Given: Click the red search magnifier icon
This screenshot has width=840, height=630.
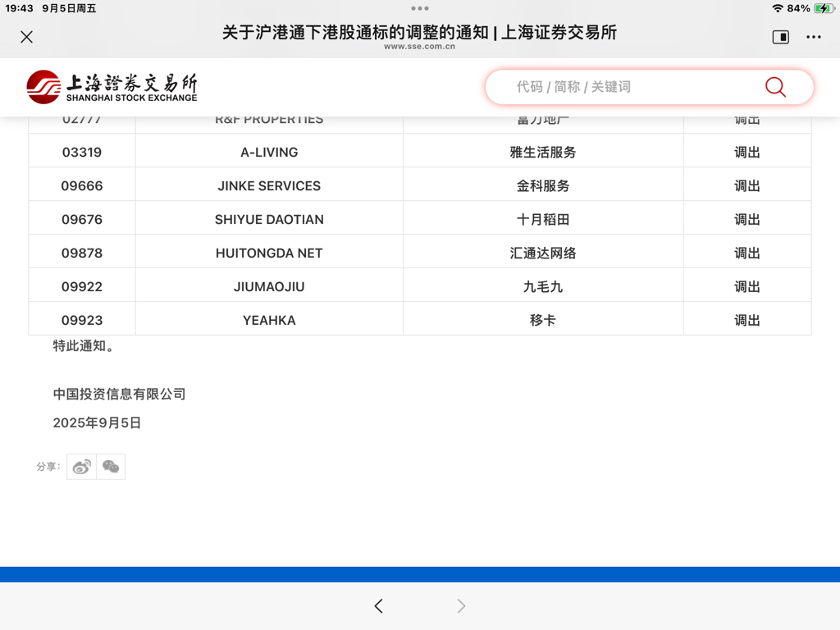Looking at the screenshot, I should pyautogui.click(x=774, y=87).
